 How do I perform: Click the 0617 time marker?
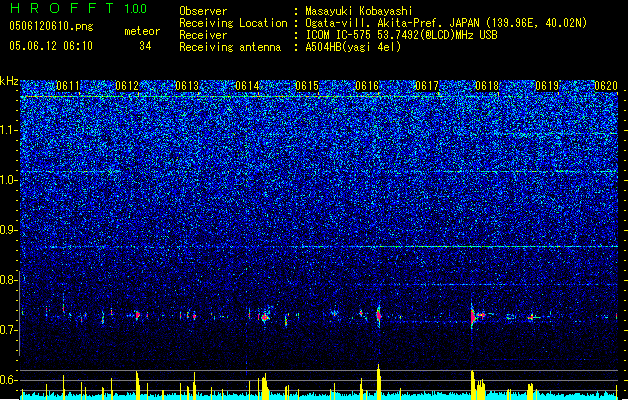427,86
